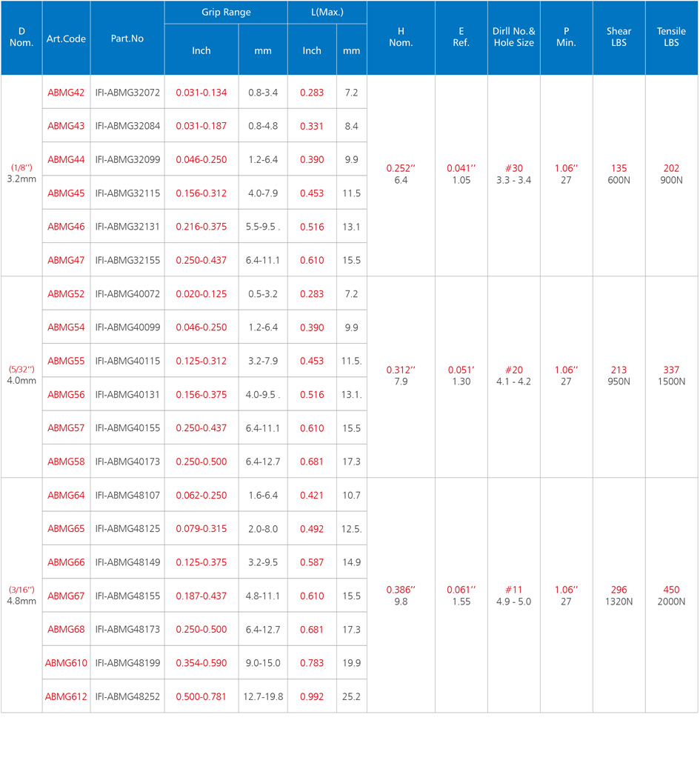
Task: Click the Part.No column header
Action: pos(127,38)
